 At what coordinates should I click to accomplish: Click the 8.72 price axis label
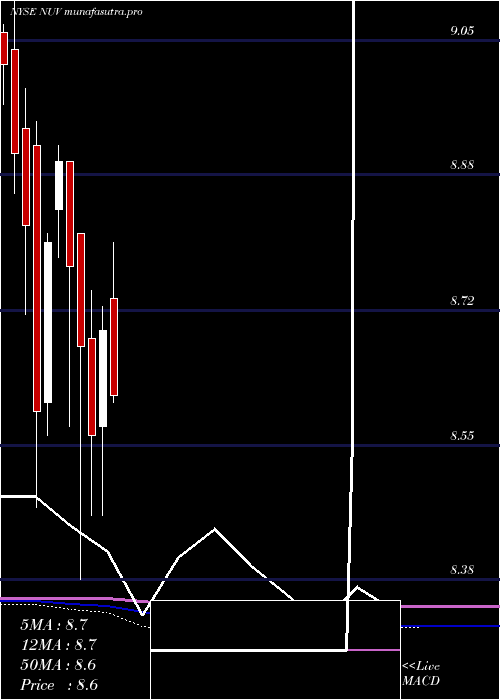tap(462, 301)
